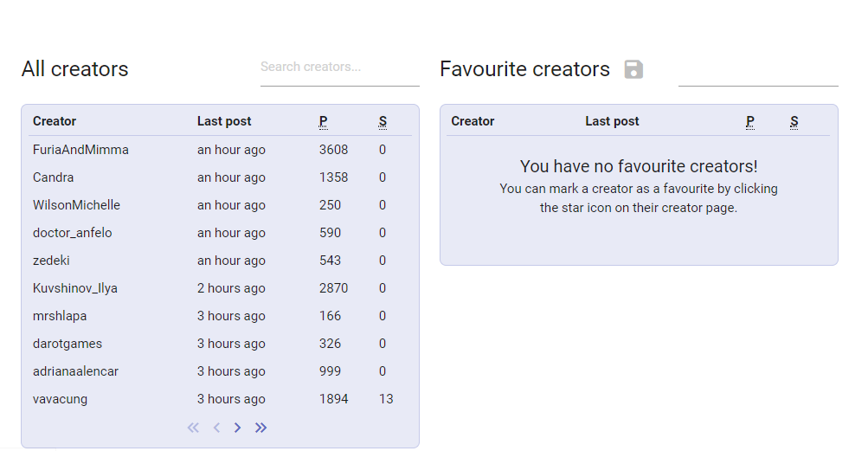Screen dimensions: 868x451
Task: Select Kuvshinov_Ilya in the creators list
Action: (75, 288)
